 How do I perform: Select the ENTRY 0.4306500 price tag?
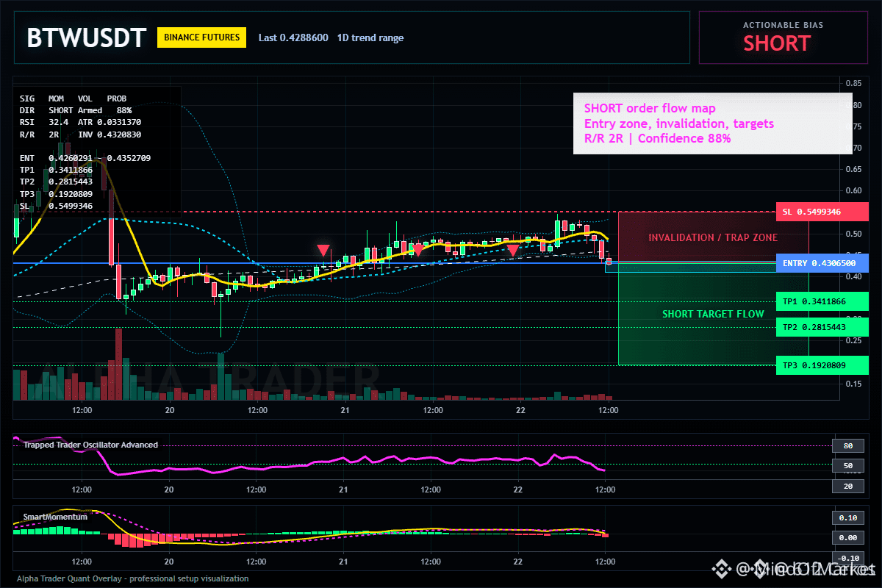pyautogui.click(x=822, y=263)
